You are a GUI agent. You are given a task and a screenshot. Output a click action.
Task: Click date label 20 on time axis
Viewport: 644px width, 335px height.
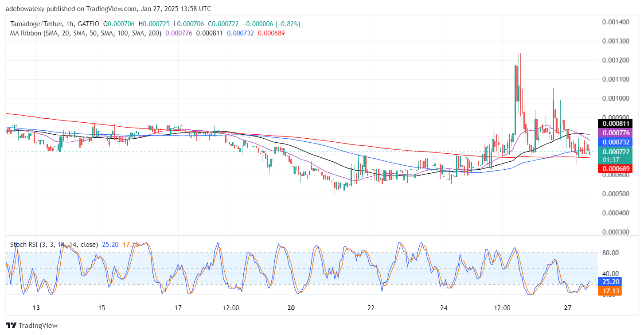[291, 308]
